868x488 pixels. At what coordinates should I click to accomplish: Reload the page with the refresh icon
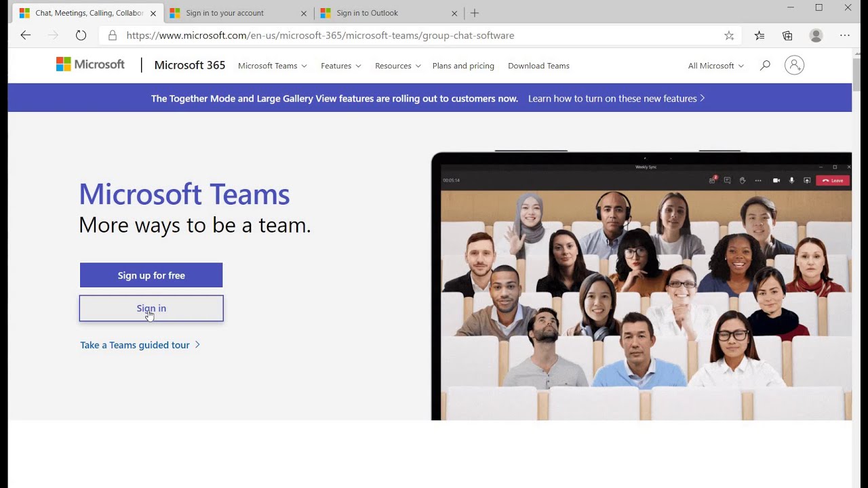tap(81, 35)
